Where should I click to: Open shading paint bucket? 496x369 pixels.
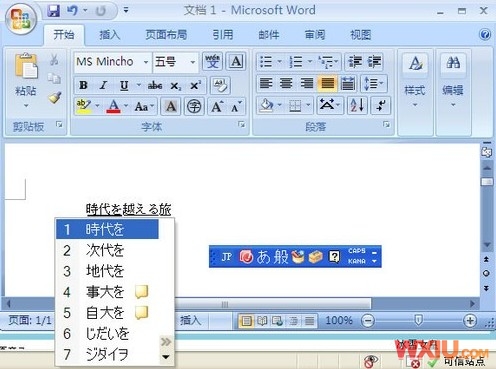266,106
